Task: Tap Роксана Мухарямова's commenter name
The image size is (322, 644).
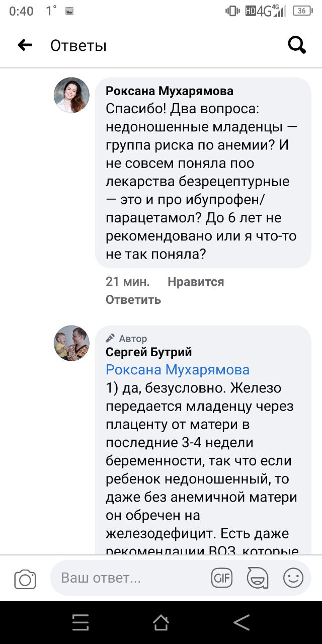Action: pos(170,91)
